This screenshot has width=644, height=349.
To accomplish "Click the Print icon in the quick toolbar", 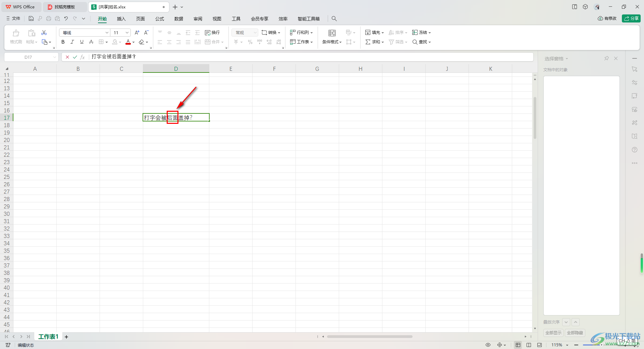I will [49, 18].
